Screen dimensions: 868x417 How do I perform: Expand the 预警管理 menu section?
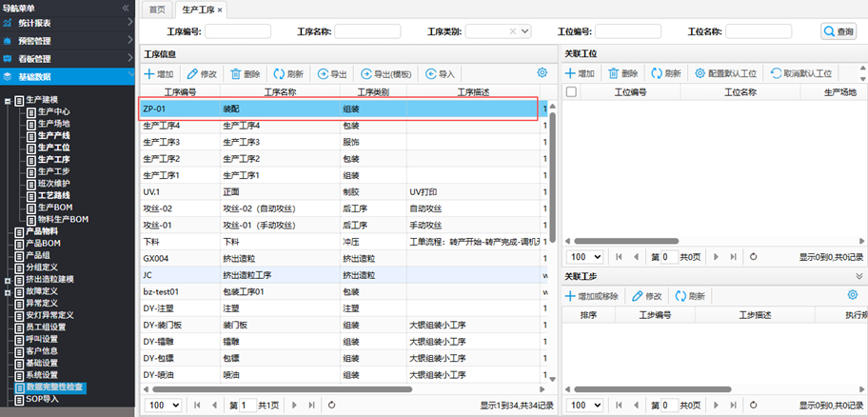pyautogui.click(x=68, y=40)
